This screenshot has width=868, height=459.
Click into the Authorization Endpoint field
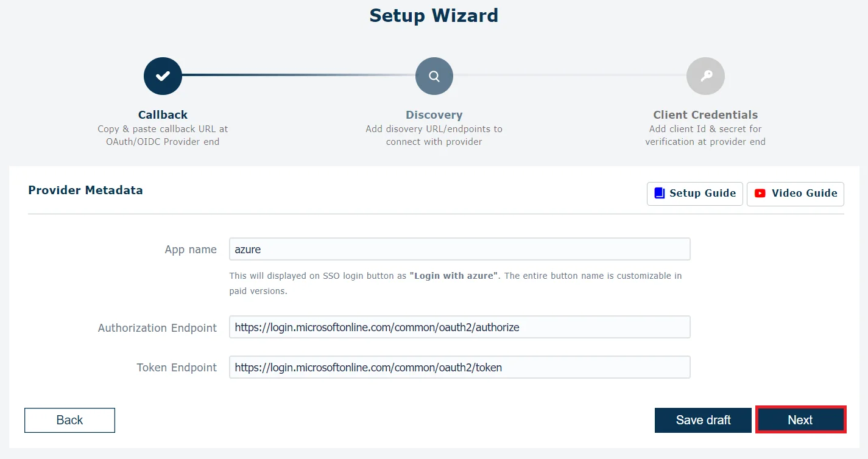[460, 327]
